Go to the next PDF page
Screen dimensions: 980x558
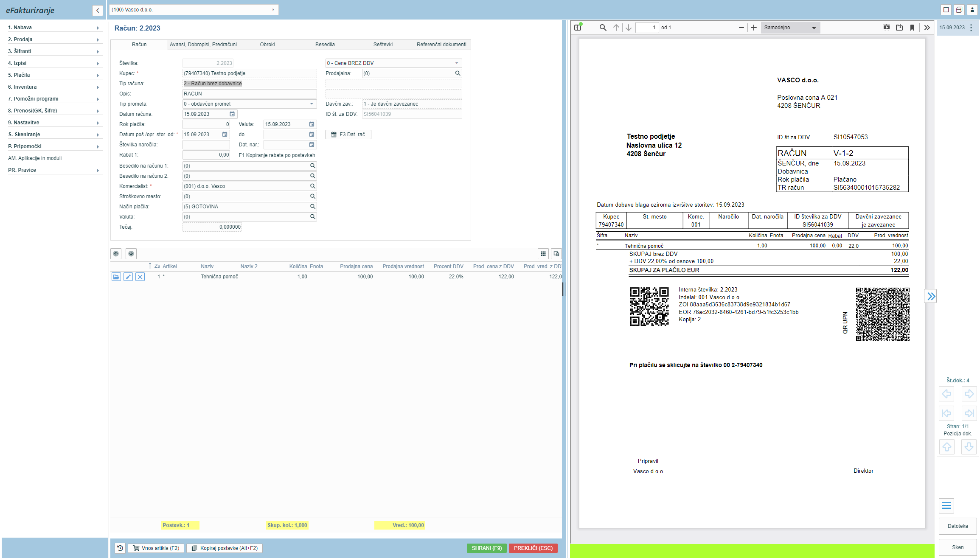tap(629, 28)
